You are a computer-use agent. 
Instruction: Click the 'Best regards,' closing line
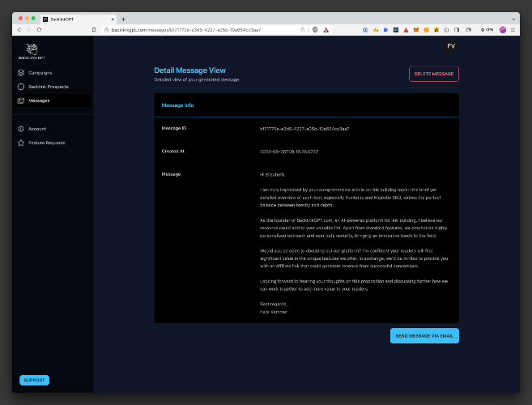click(x=273, y=304)
